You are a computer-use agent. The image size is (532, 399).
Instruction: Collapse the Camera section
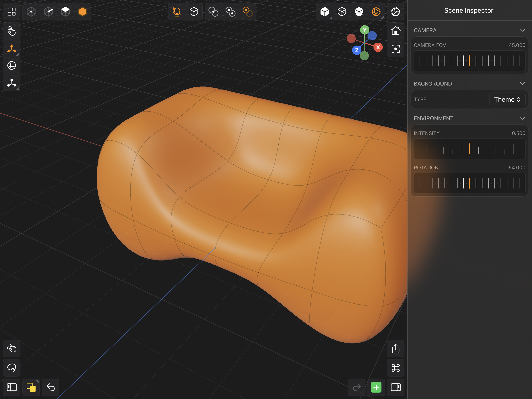pyautogui.click(x=522, y=30)
